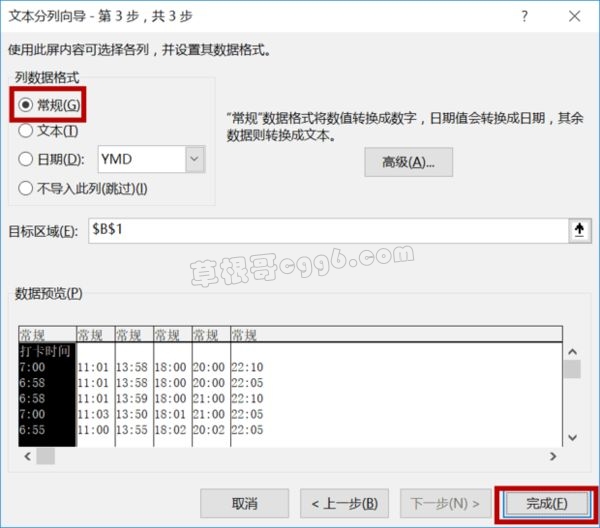
Task: Click the help question mark icon
Action: point(525,16)
